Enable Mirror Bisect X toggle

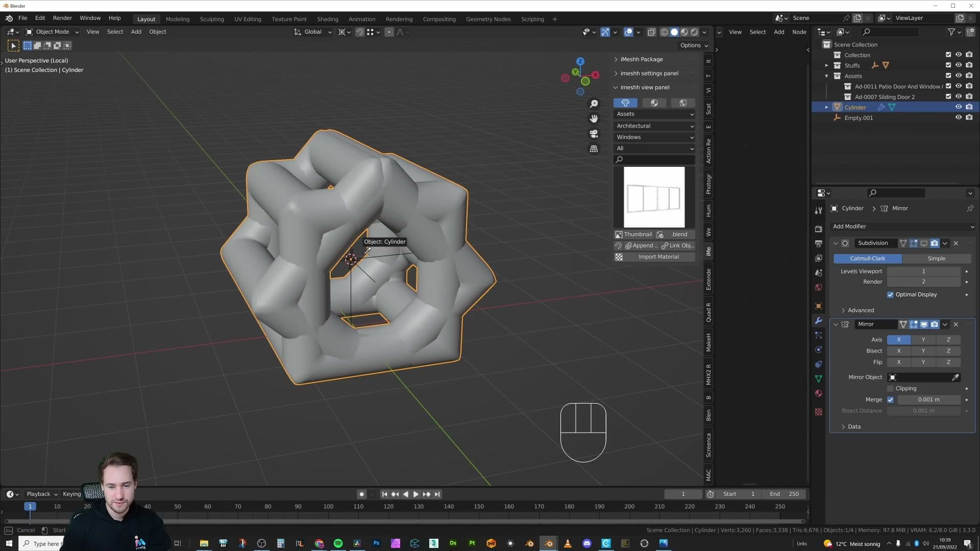pyautogui.click(x=899, y=351)
